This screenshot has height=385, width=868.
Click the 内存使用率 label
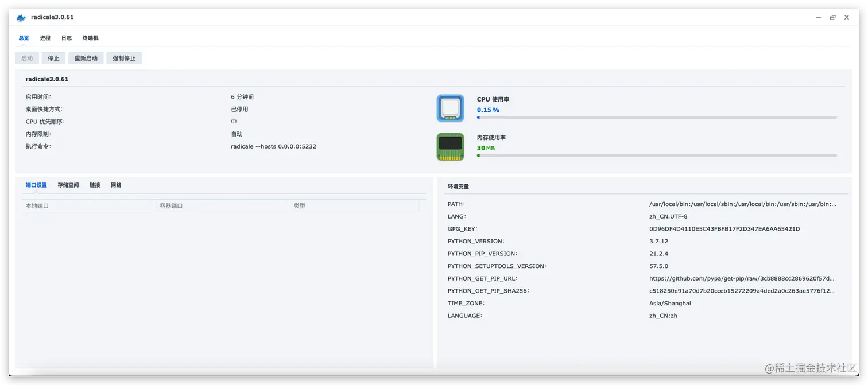[491, 138]
